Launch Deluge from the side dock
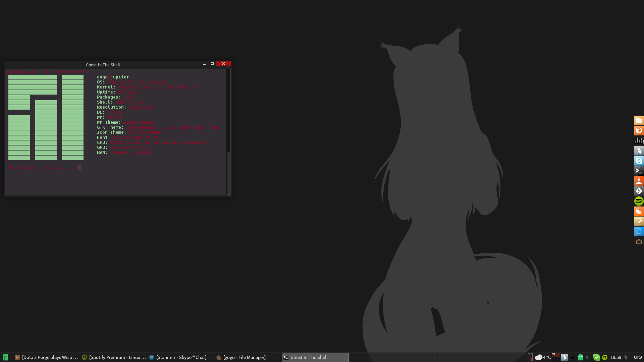 tap(639, 151)
